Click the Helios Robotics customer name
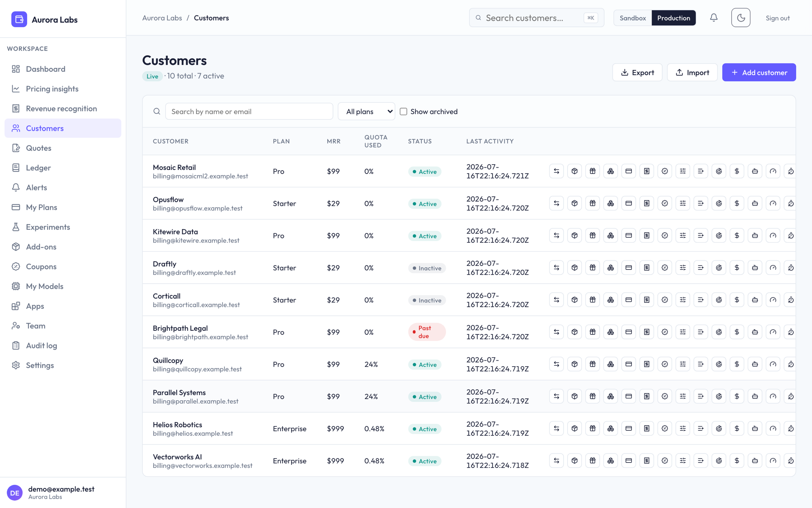Viewport: 812px width, 508px height. 177,425
